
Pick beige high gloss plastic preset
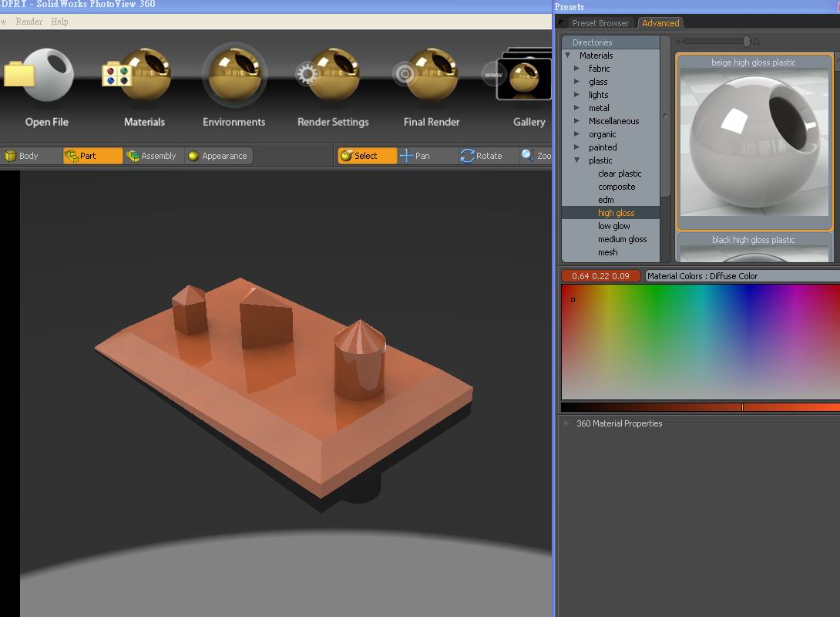(754, 141)
